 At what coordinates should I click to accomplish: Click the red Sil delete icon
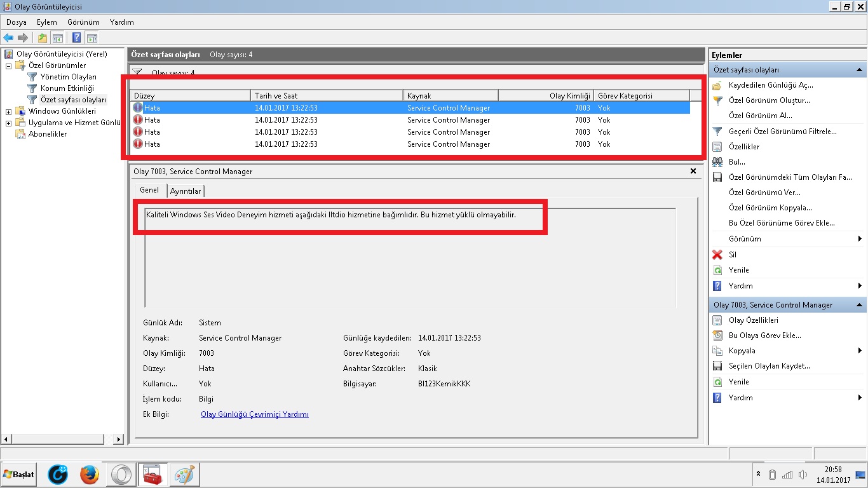(x=717, y=254)
